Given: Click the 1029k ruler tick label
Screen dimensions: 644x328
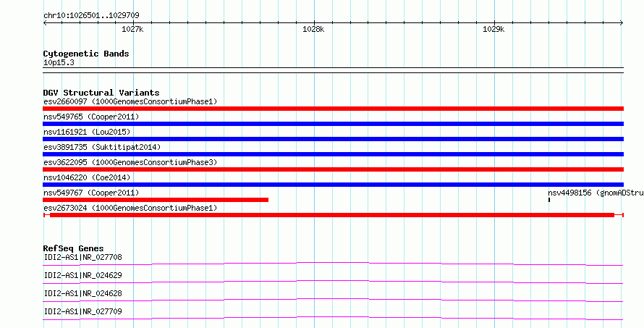Looking at the screenshot, I should coord(493,30).
